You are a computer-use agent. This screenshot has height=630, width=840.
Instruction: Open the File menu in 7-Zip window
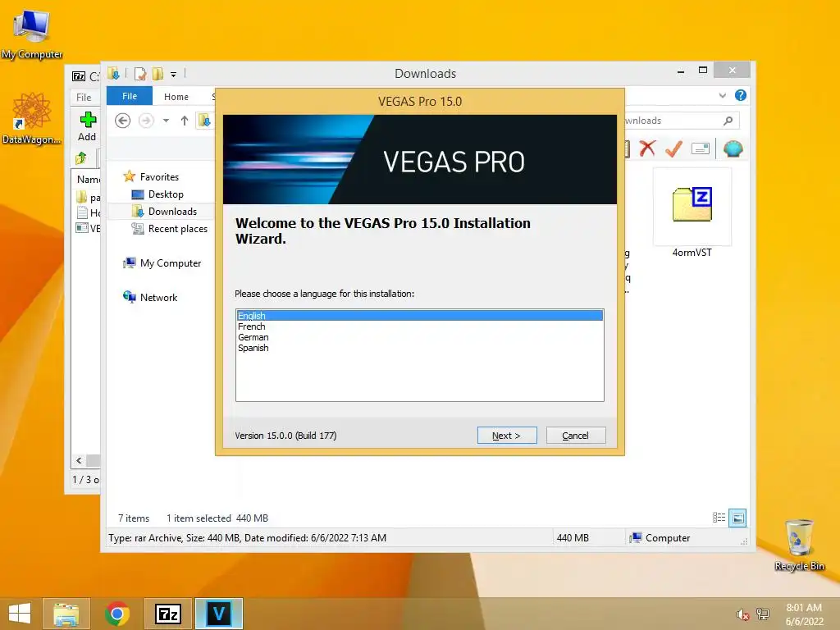tap(84, 97)
